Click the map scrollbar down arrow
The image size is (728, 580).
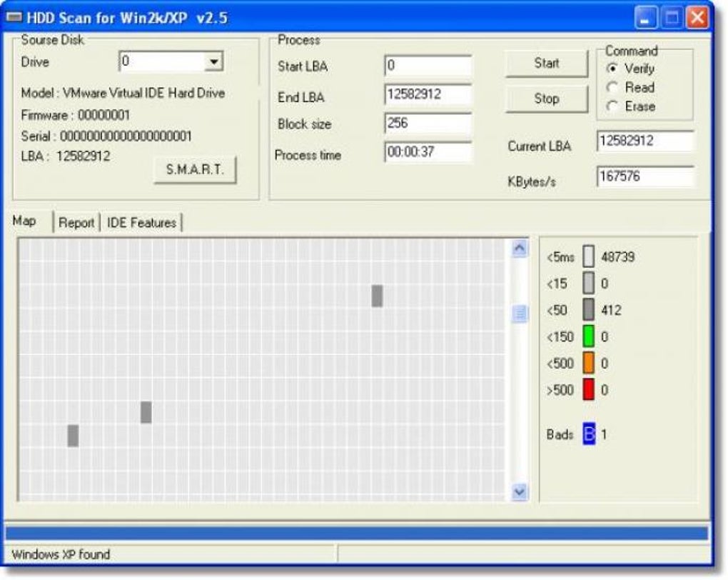click(520, 491)
